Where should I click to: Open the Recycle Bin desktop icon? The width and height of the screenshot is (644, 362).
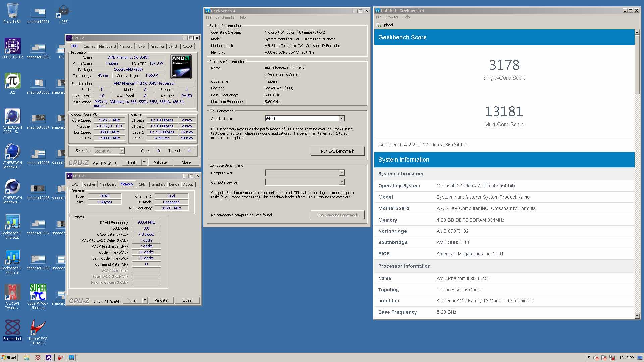[x=12, y=13]
